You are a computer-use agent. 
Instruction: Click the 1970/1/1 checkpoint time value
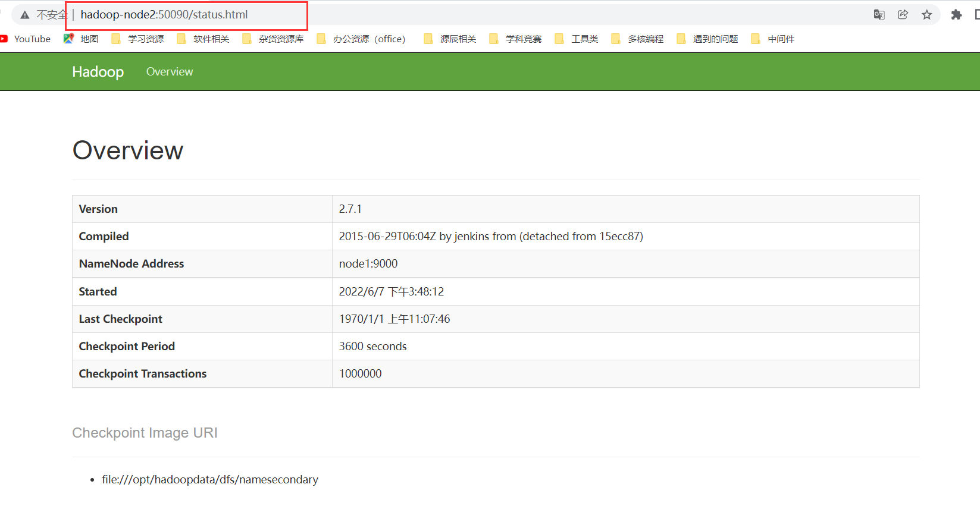pos(394,319)
